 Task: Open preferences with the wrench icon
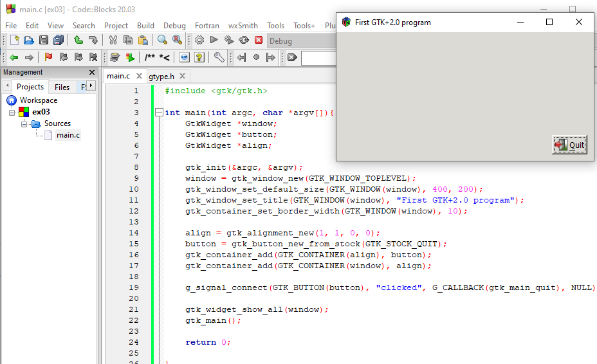pyautogui.click(x=219, y=57)
